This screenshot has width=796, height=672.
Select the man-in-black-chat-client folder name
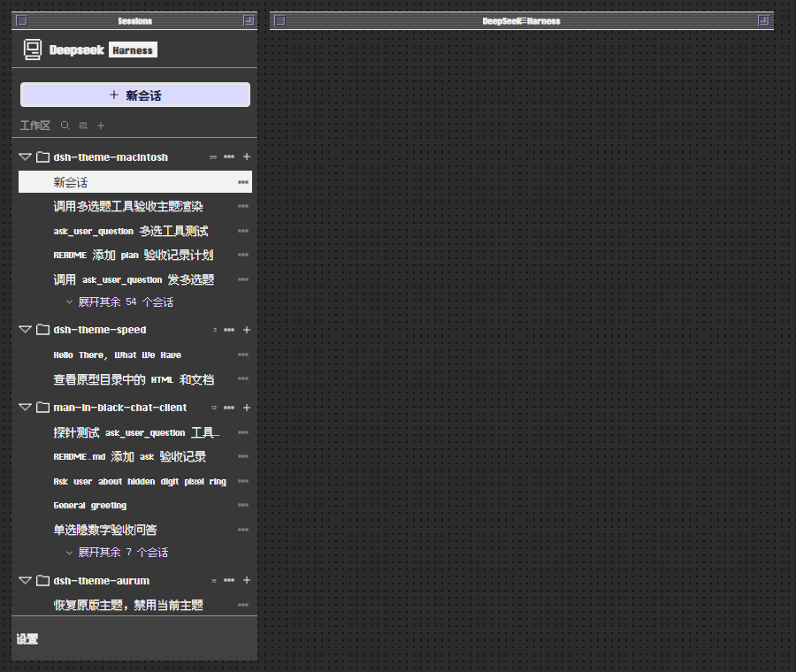pos(120,408)
